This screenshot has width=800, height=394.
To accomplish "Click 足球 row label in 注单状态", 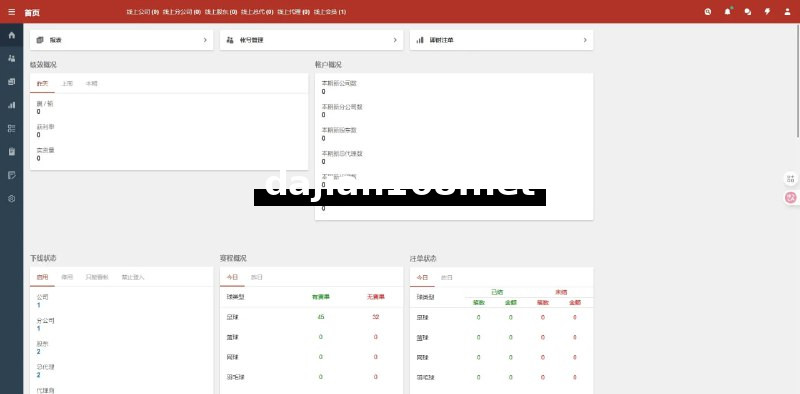I will (x=422, y=317).
